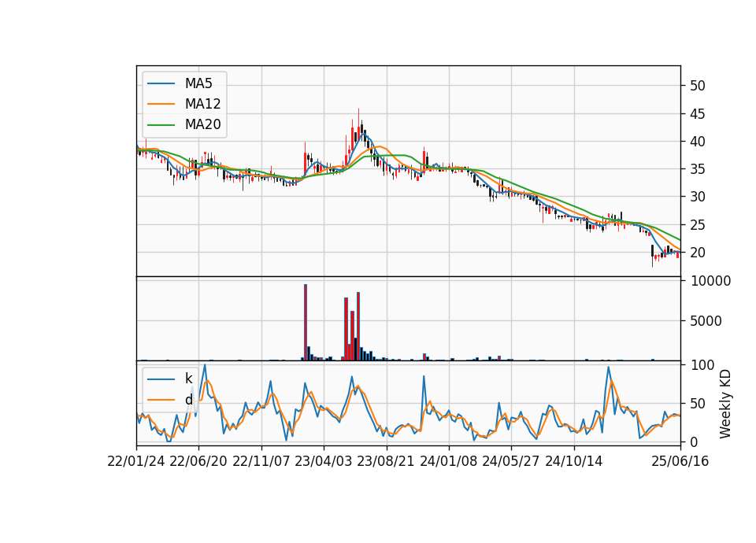Click the 'd' legend label in KD panel
This screenshot has height=543, width=756.
coord(188,400)
